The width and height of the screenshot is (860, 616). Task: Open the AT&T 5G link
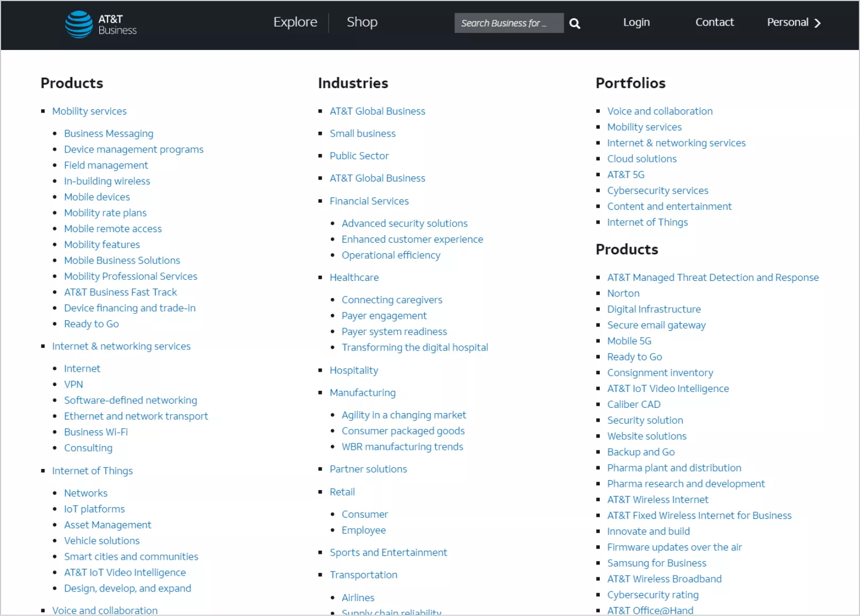pos(626,175)
